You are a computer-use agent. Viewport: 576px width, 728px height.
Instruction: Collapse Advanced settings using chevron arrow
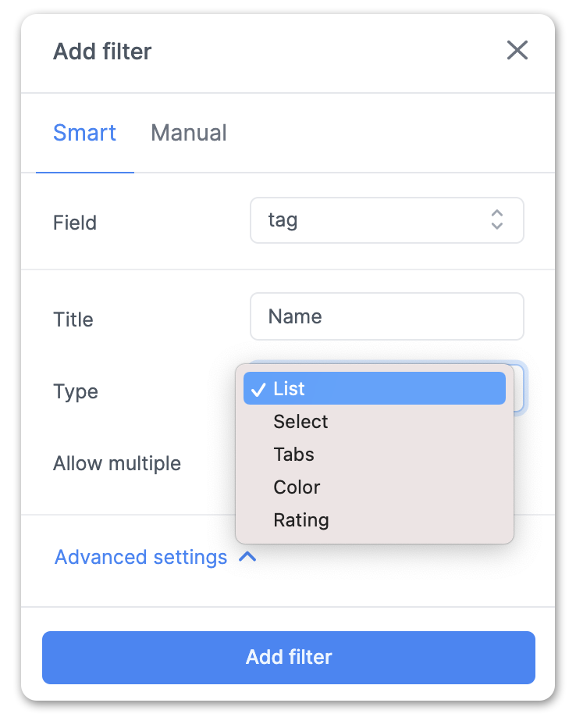[247, 557]
